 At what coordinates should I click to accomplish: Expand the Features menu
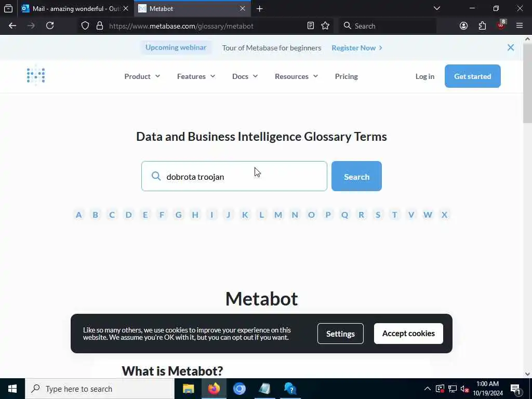click(x=196, y=76)
